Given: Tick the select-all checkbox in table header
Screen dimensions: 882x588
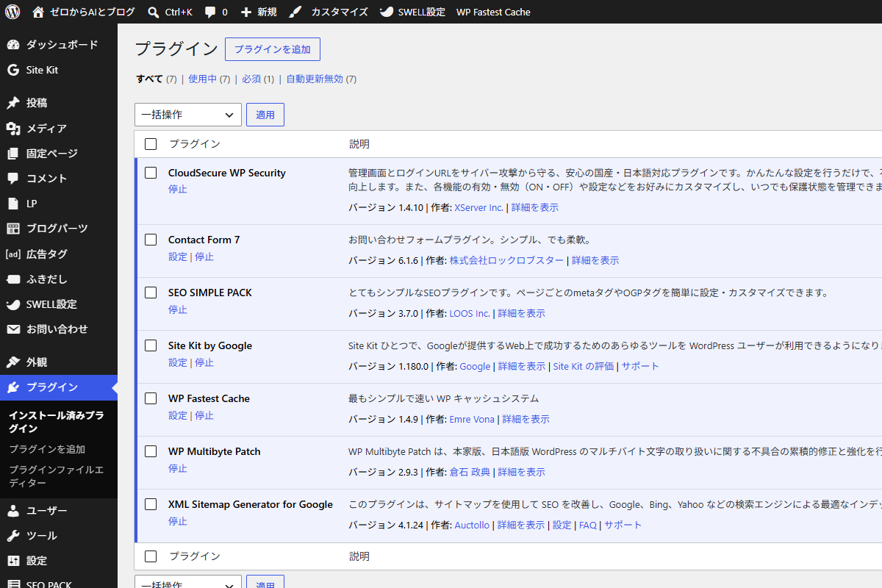Looking at the screenshot, I should point(151,144).
